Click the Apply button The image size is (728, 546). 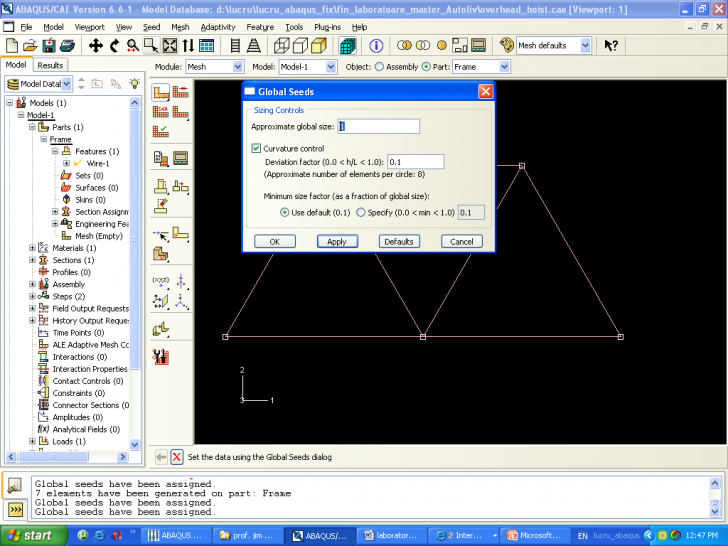tap(337, 242)
